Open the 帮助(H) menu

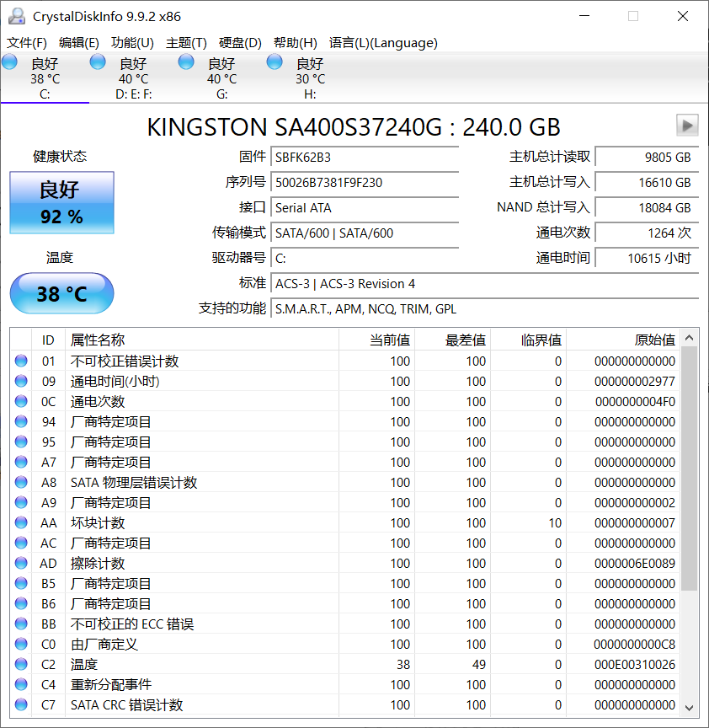[x=295, y=43]
